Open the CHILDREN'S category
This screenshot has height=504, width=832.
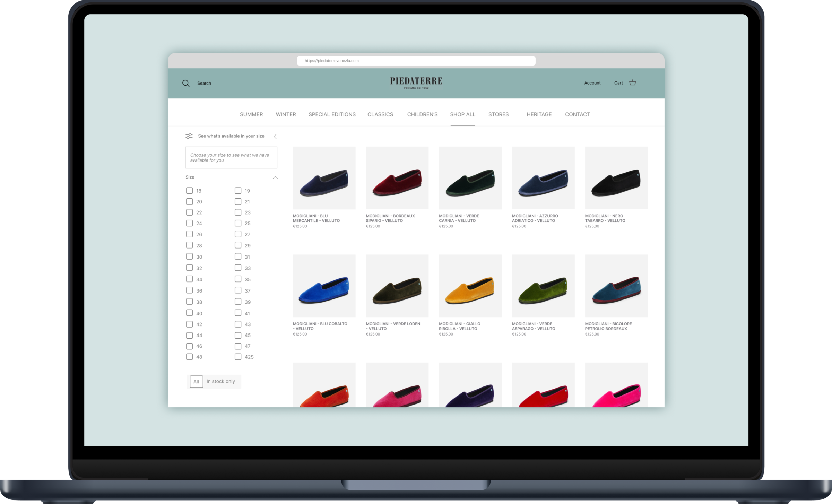point(422,114)
